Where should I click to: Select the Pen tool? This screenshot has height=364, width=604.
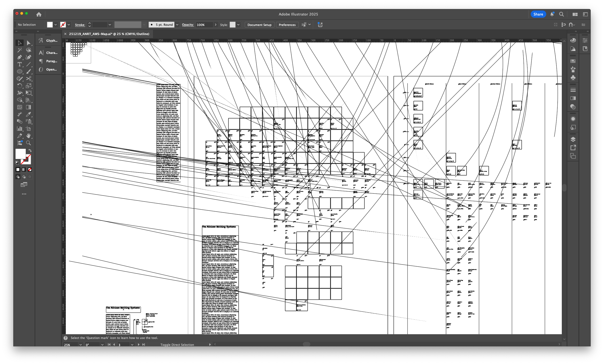19,57
